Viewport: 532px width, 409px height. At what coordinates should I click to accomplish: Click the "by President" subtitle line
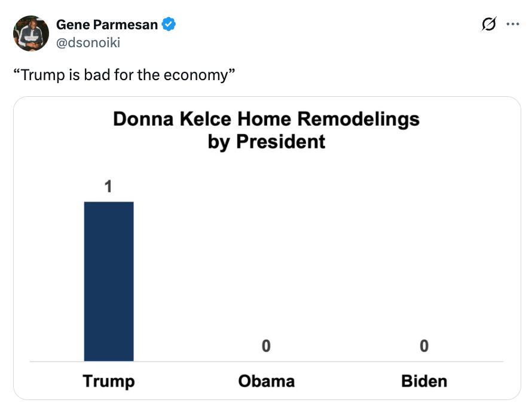pyautogui.click(x=266, y=142)
